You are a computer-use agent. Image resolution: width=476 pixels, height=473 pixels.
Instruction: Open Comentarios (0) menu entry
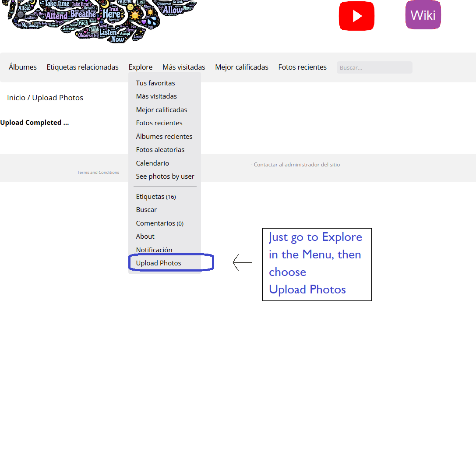click(x=159, y=223)
